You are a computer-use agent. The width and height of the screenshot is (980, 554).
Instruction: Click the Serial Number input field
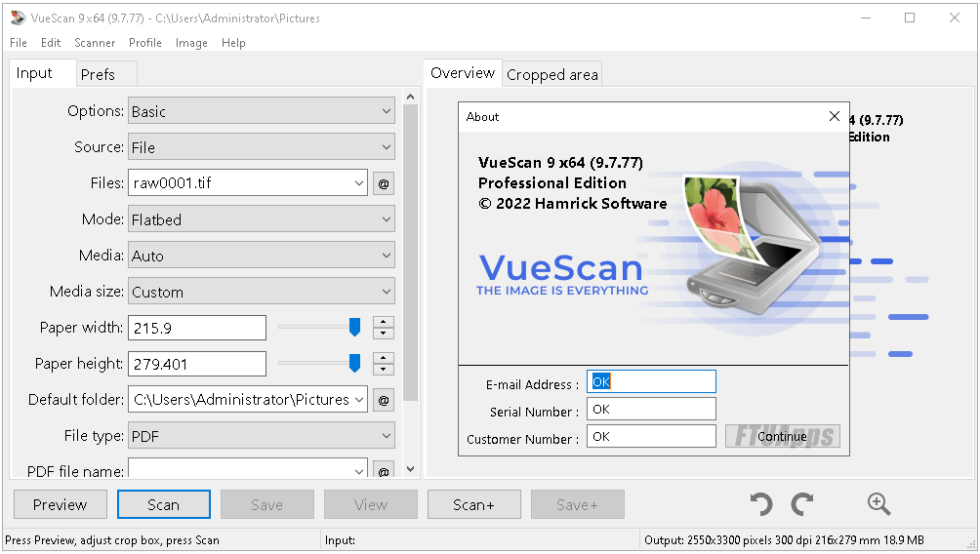(x=651, y=409)
